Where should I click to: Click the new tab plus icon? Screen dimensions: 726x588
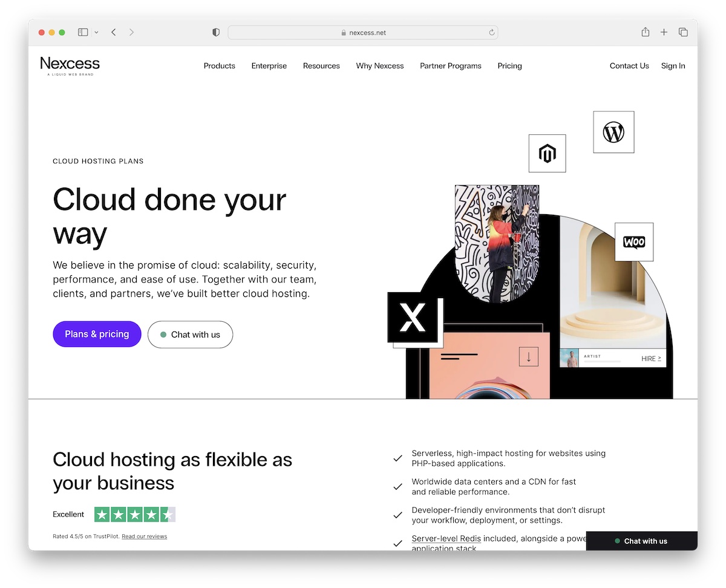(664, 32)
